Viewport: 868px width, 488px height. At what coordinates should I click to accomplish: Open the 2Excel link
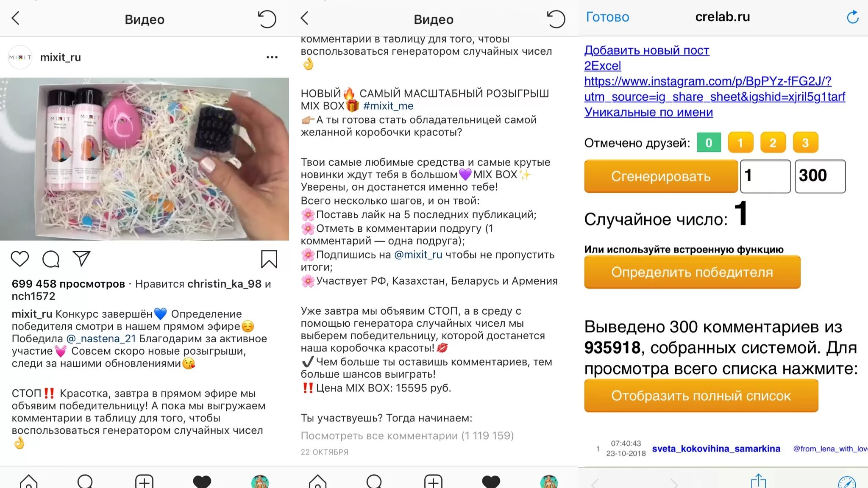pos(602,66)
